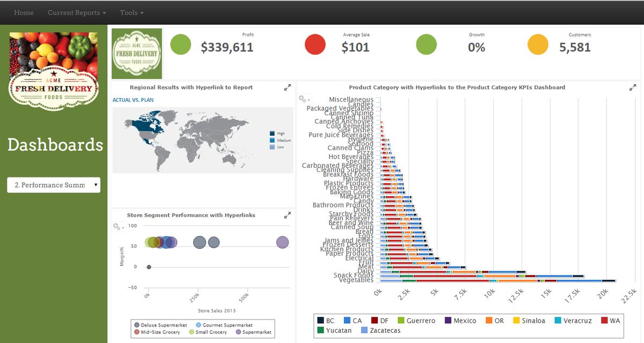Click the red Average Sale status indicator

315,44
